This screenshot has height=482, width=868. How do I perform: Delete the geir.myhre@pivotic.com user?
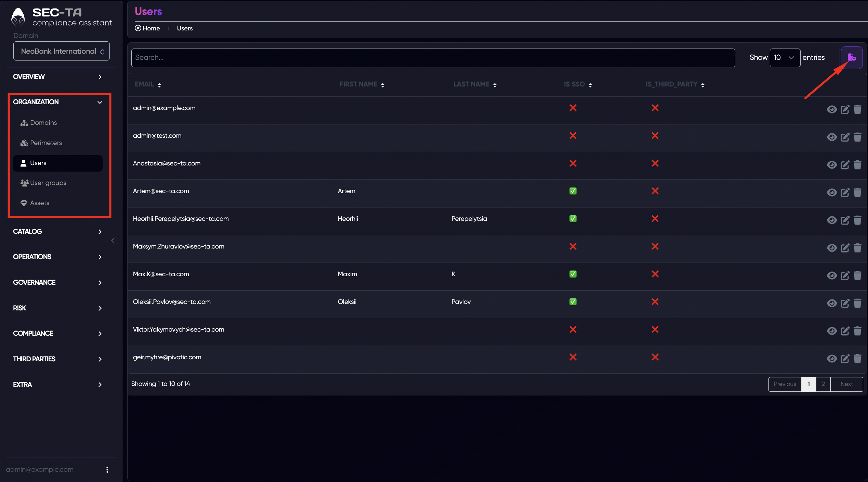click(857, 359)
